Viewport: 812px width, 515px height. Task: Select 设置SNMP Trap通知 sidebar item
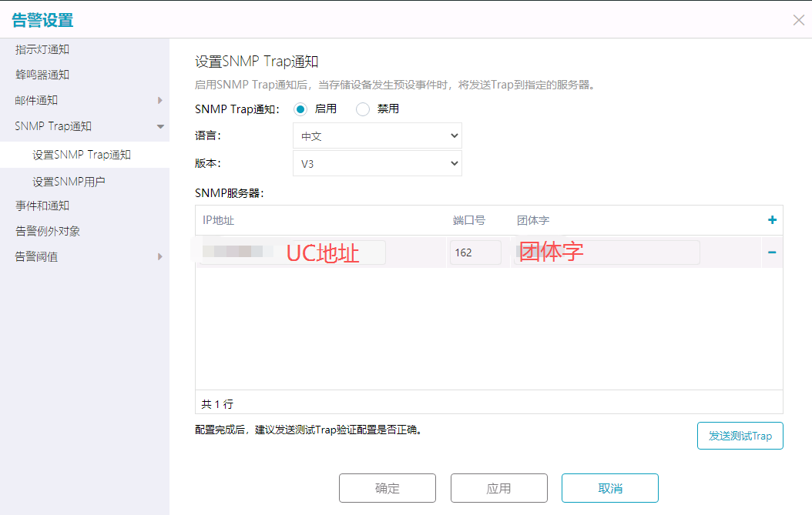click(85, 155)
